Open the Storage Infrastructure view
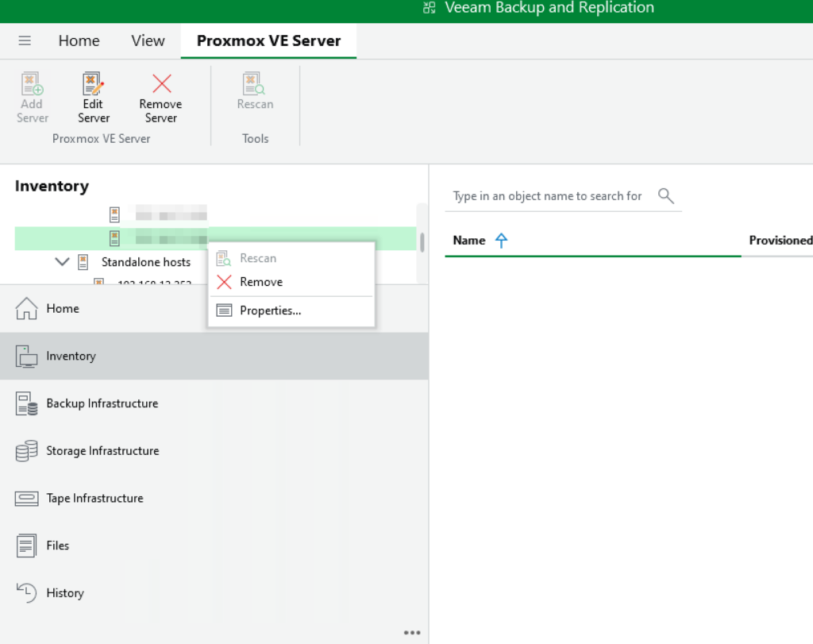 [102, 451]
